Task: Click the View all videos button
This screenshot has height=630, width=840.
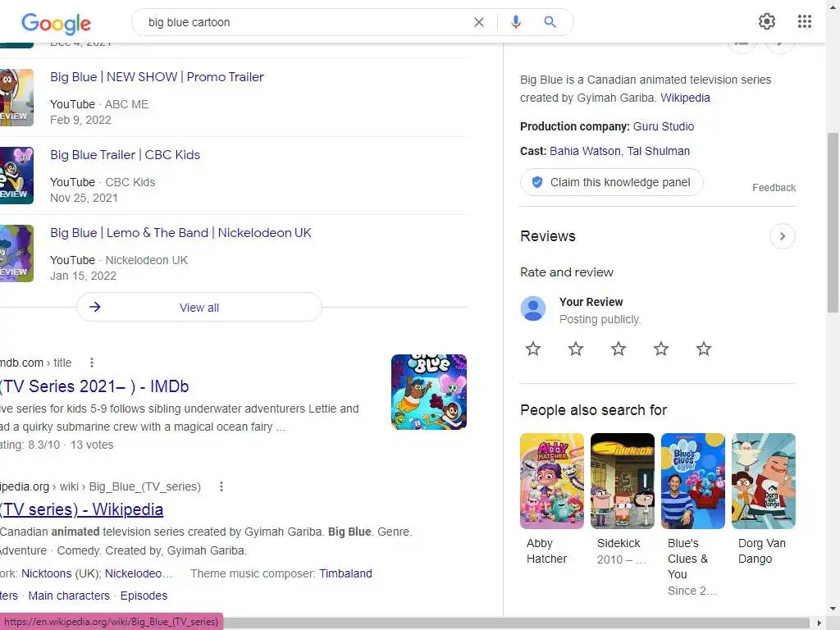Action: click(x=199, y=307)
